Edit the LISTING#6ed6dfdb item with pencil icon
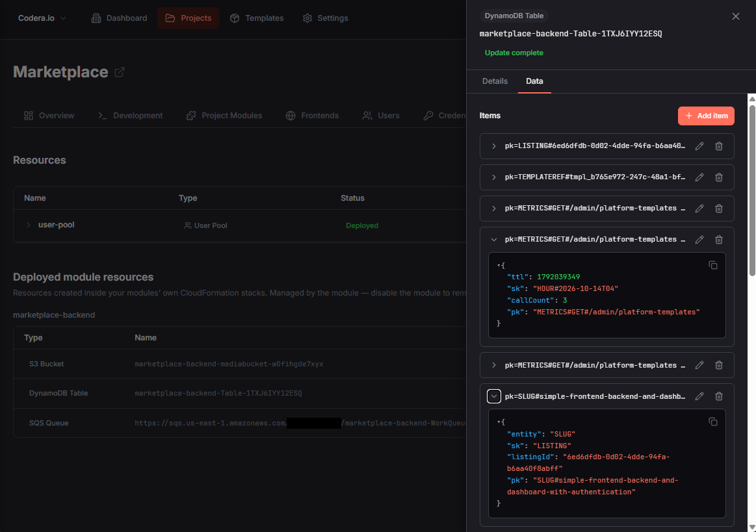The width and height of the screenshot is (756, 532). pos(699,146)
